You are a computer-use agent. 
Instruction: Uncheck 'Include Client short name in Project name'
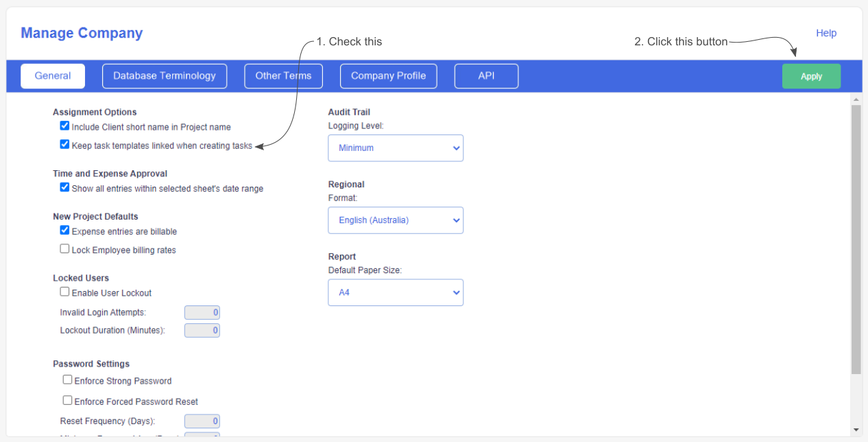pyautogui.click(x=64, y=126)
